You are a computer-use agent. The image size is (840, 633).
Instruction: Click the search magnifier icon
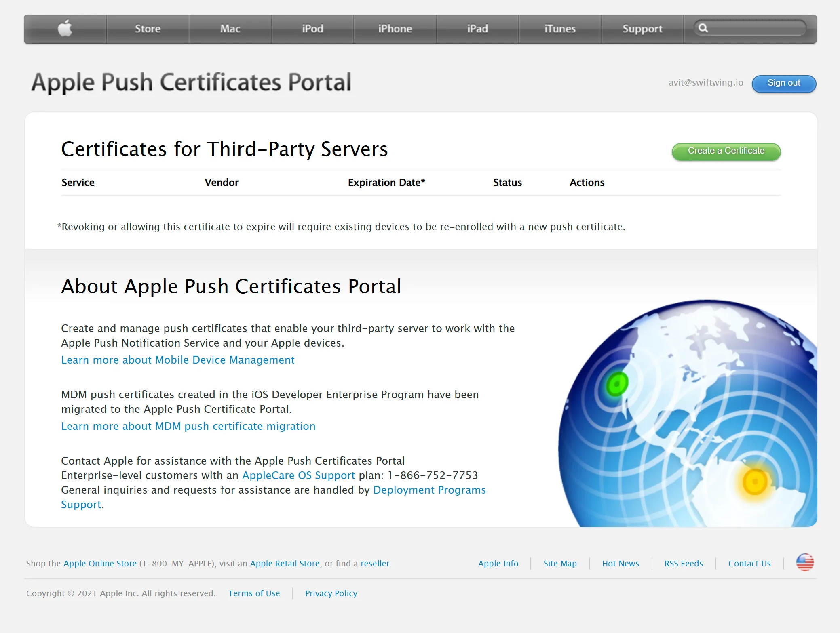(703, 28)
